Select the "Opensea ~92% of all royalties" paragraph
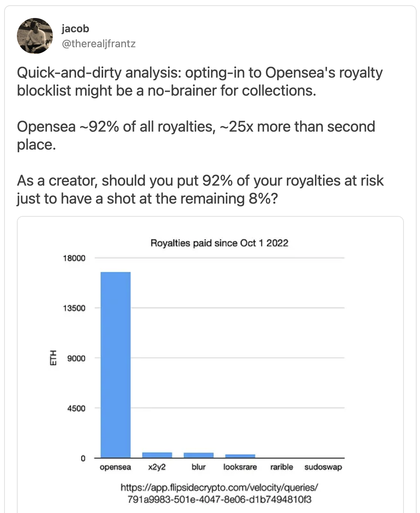 tap(196, 135)
